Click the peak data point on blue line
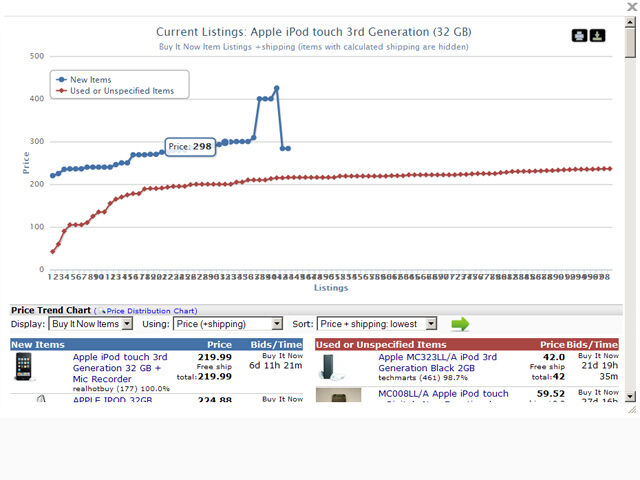640x480 pixels. pos(276,88)
